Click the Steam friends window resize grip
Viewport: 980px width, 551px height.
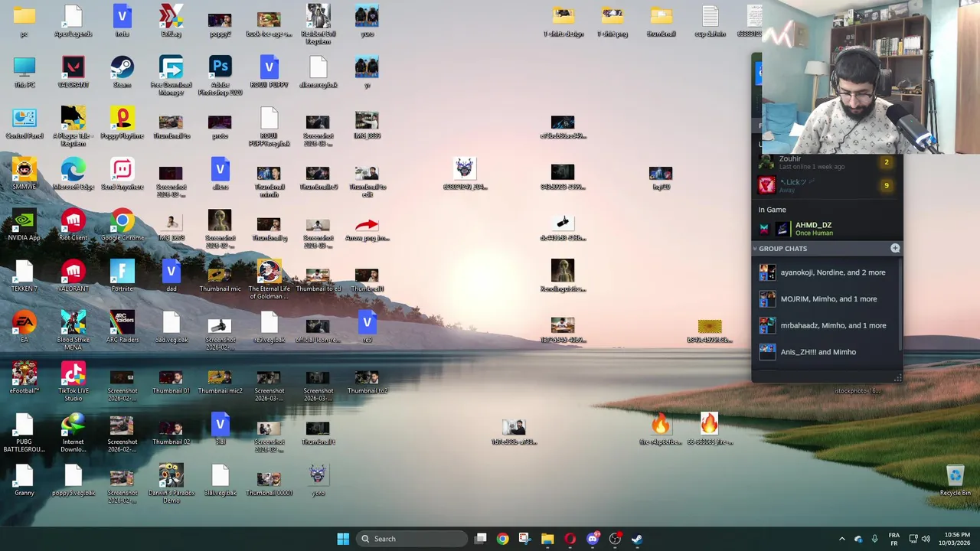[898, 378]
